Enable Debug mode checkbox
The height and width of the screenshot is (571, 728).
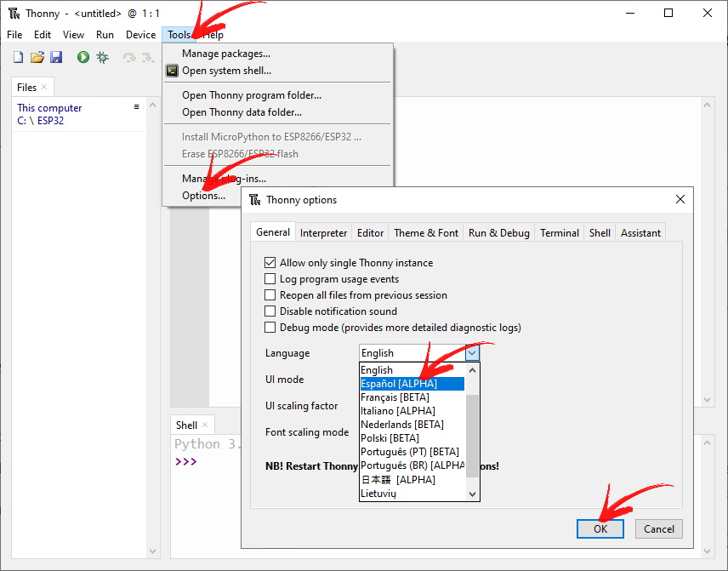270,328
